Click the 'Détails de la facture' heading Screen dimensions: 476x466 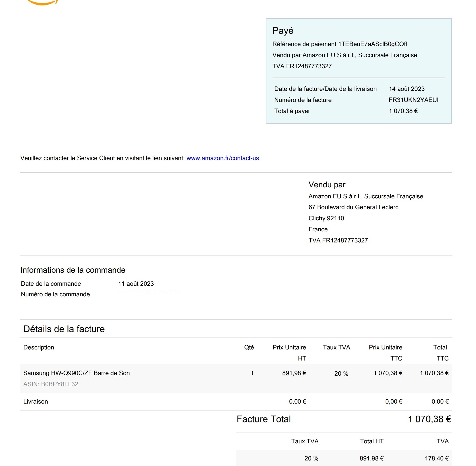(x=64, y=329)
